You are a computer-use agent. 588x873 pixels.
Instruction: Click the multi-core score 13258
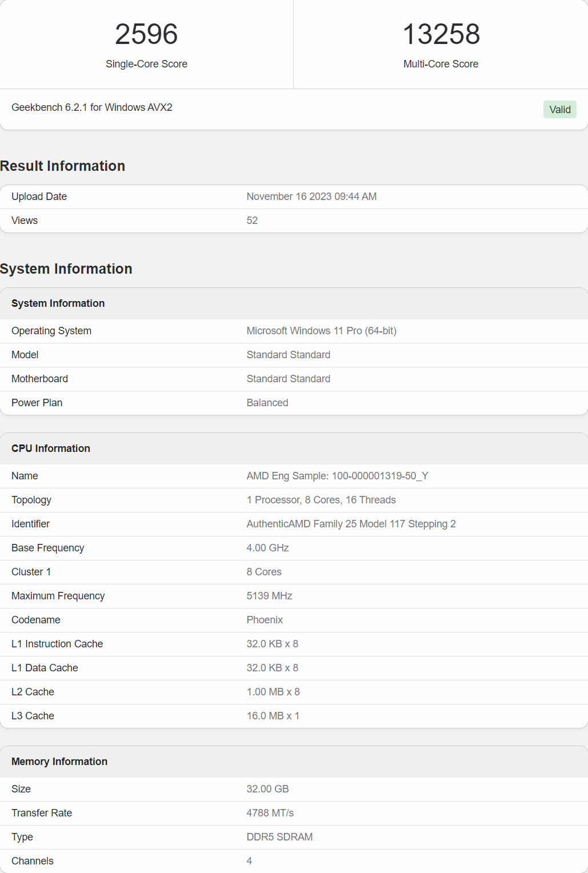pyautogui.click(x=441, y=34)
